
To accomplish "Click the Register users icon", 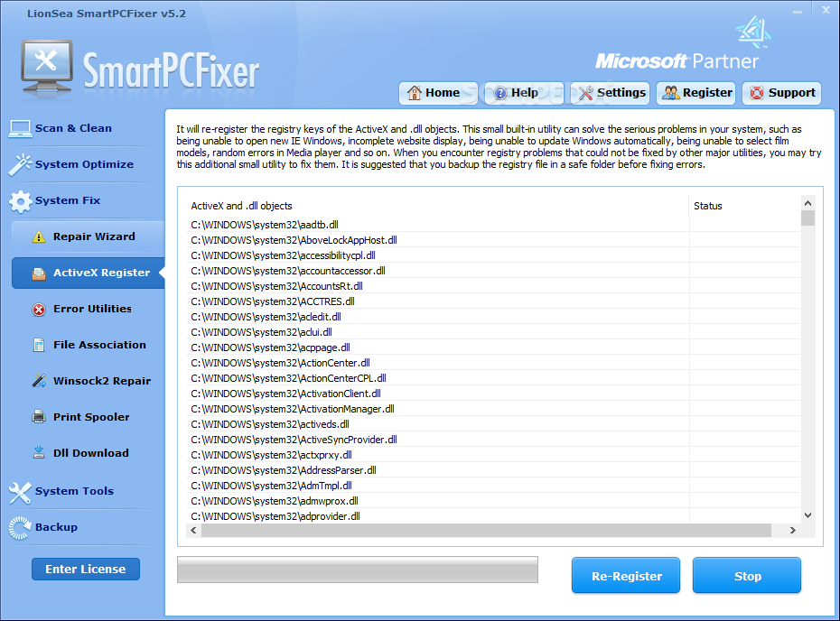I will tap(671, 93).
